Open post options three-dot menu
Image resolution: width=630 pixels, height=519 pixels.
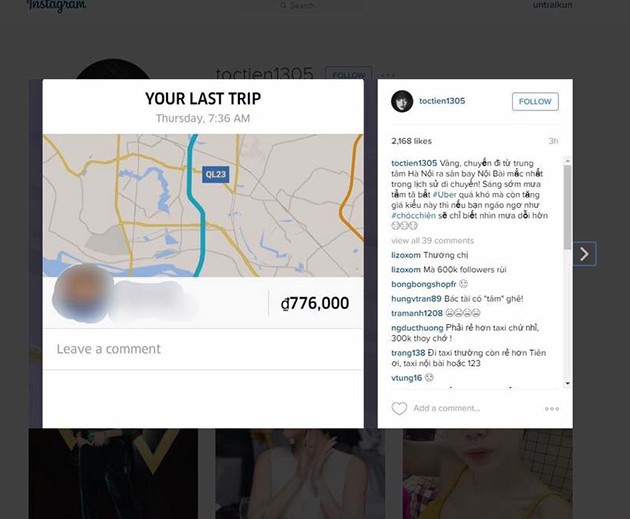[552, 409]
